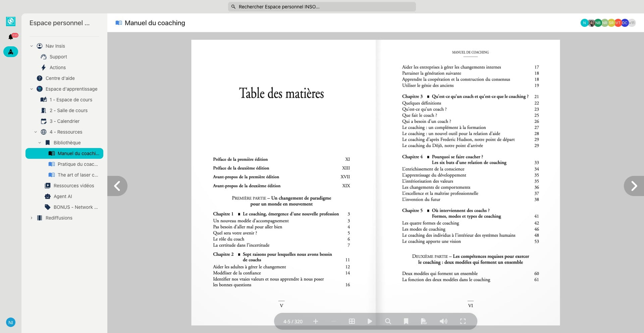The image size is (644, 333).
Task: Open Support in the sidebar
Action: (x=58, y=57)
